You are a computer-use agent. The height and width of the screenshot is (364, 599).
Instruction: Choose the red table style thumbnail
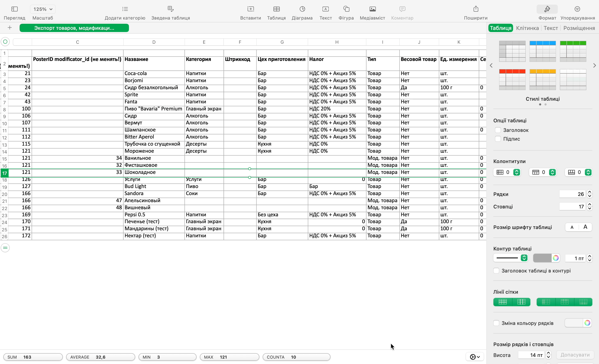click(512, 79)
